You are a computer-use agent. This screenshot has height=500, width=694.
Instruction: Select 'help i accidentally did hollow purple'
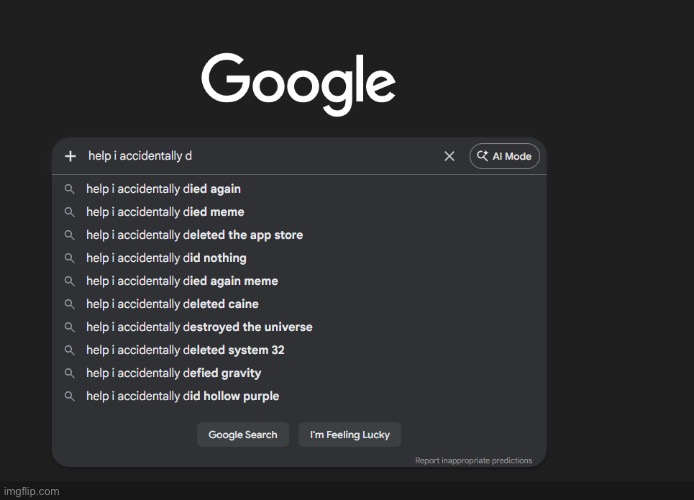[x=182, y=396]
